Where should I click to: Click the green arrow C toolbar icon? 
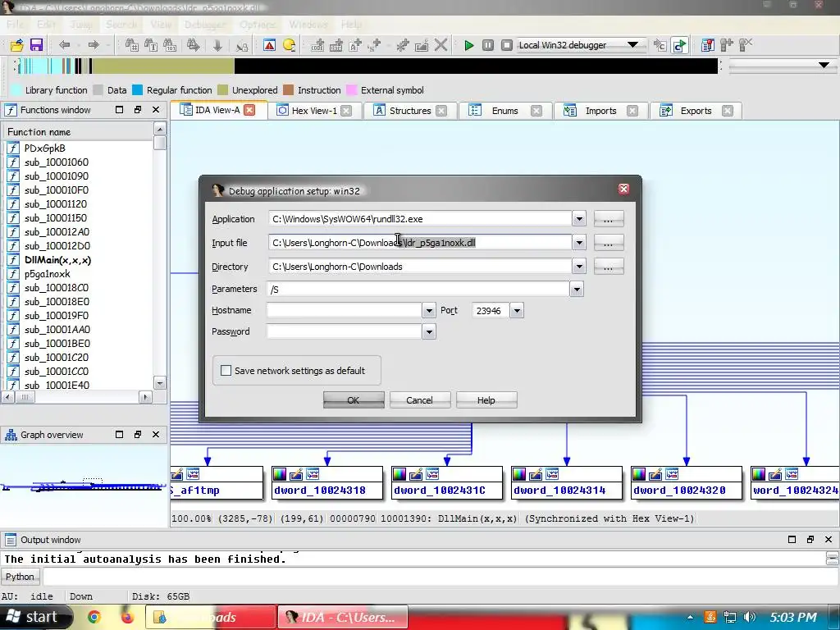tap(680, 46)
